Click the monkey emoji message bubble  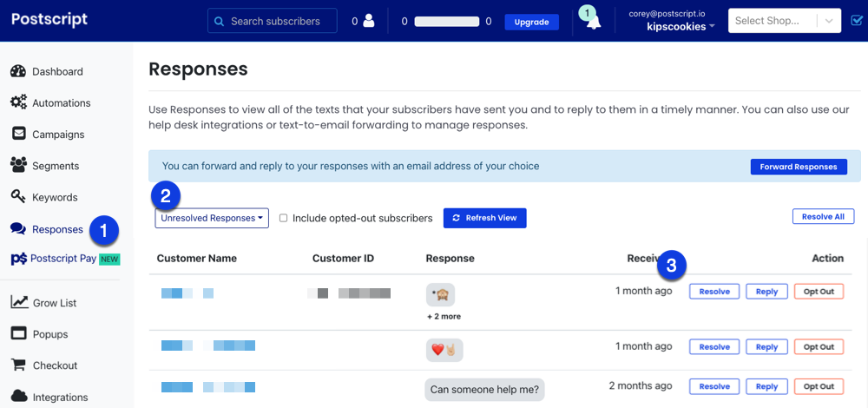coord(441,295)
